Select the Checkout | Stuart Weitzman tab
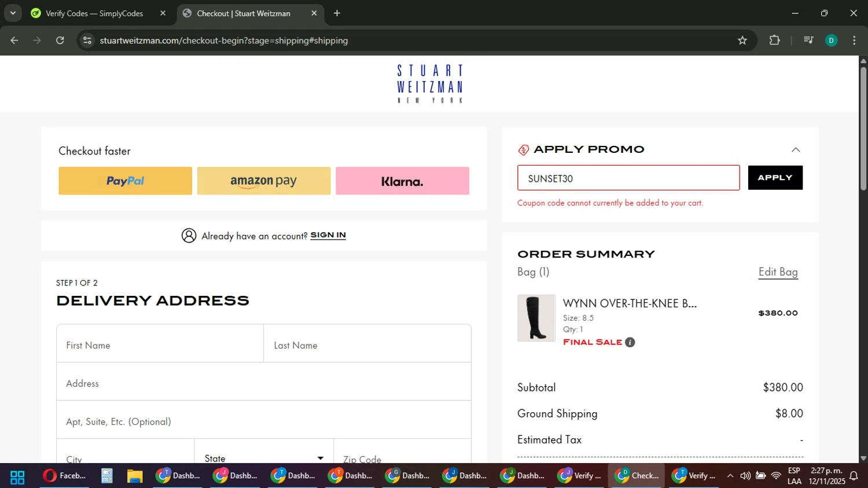 244,13
